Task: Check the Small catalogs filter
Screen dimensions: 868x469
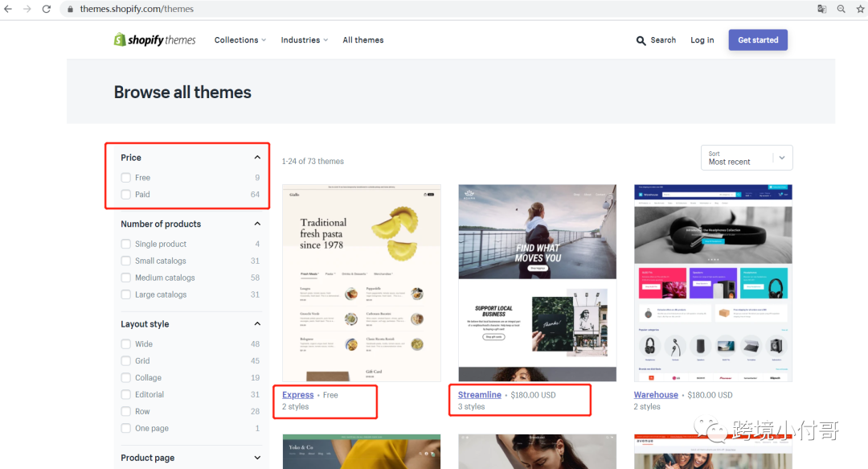Action: [125, 261]
